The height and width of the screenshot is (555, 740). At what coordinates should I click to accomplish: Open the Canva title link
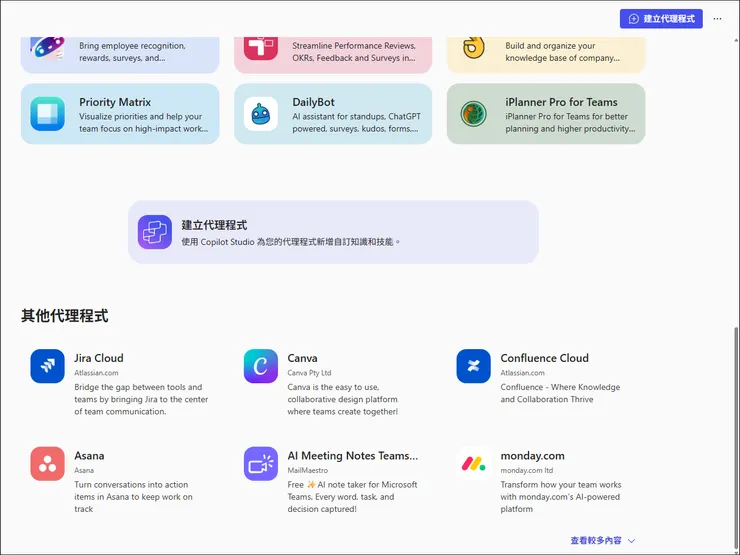[302, 358]
